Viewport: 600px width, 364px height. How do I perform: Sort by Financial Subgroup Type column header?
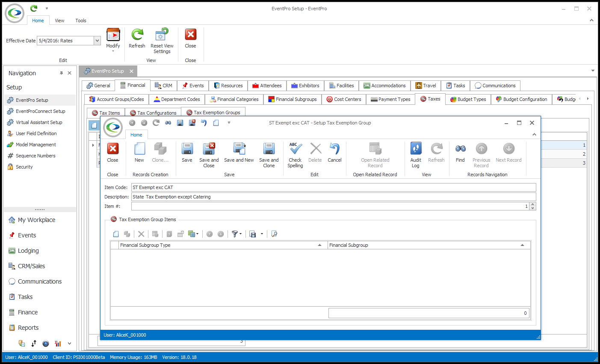pos(223,245)
